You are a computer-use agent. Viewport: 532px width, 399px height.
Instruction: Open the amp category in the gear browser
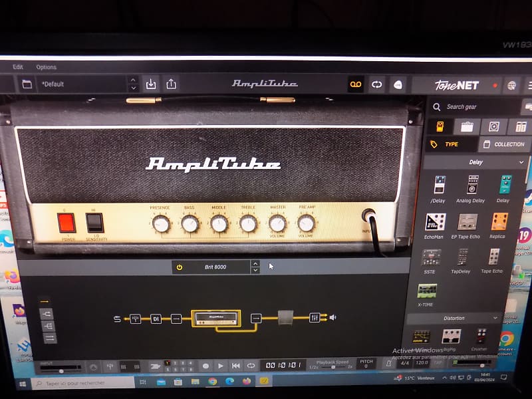pos(467,124)
